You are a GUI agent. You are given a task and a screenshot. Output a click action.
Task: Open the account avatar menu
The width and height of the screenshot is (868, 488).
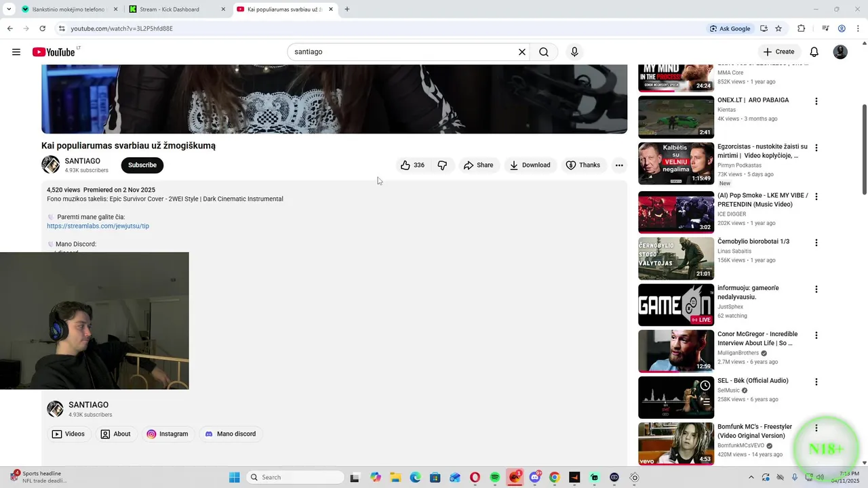tap(840, 52)
